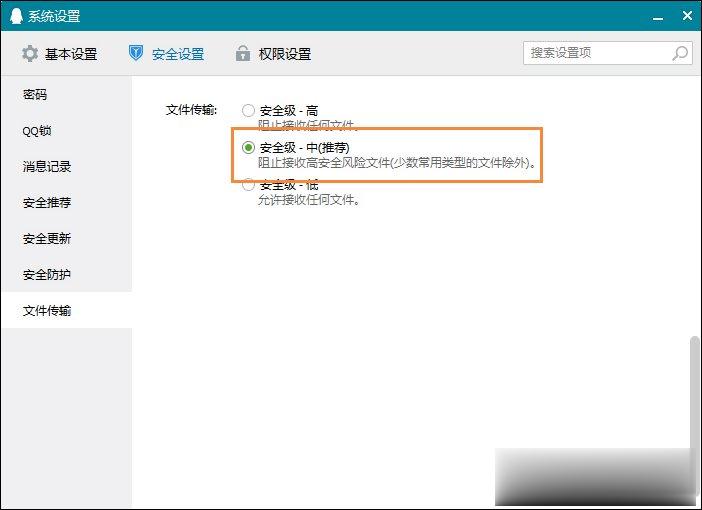Go to 安全更新 in the sidebar

point(66,238)
